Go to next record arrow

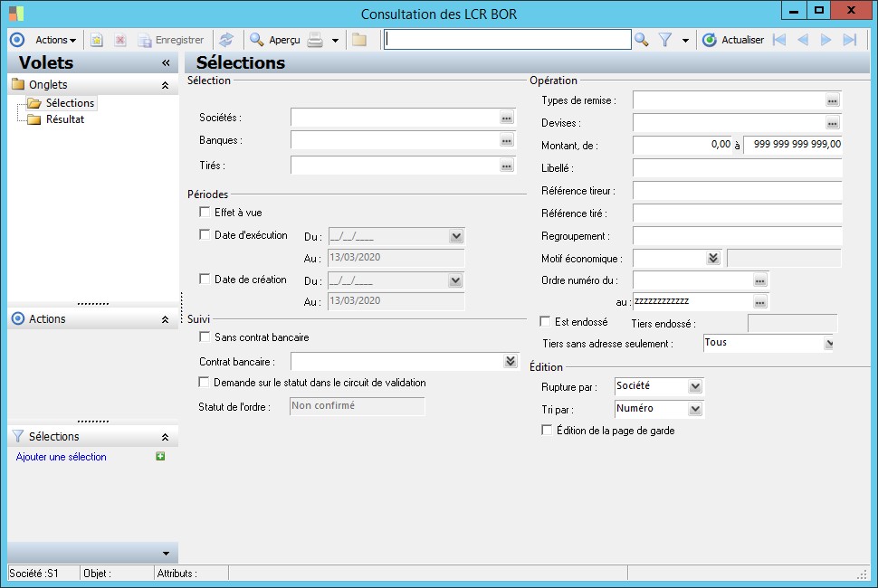click(826, 40)
